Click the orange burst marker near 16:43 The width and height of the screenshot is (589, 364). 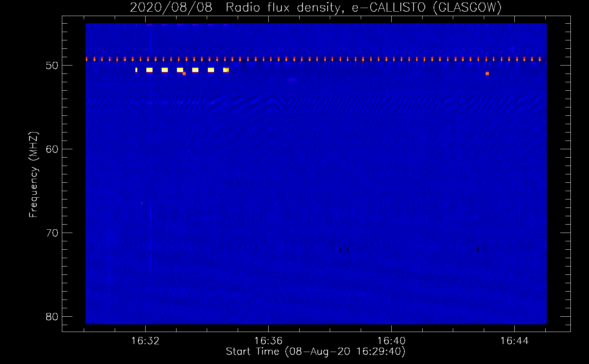point(487,74)
